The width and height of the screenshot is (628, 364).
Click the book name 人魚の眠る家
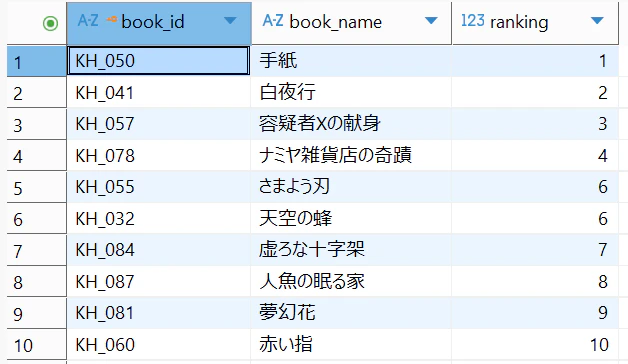[x=312, y=282]
